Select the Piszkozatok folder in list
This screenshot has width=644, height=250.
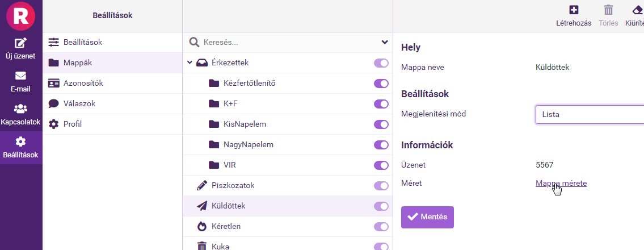pos(233,185)
